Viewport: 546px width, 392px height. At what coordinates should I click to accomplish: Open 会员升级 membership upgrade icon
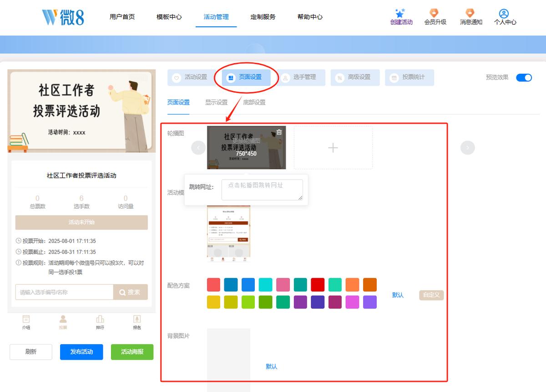tap(435, 13)
